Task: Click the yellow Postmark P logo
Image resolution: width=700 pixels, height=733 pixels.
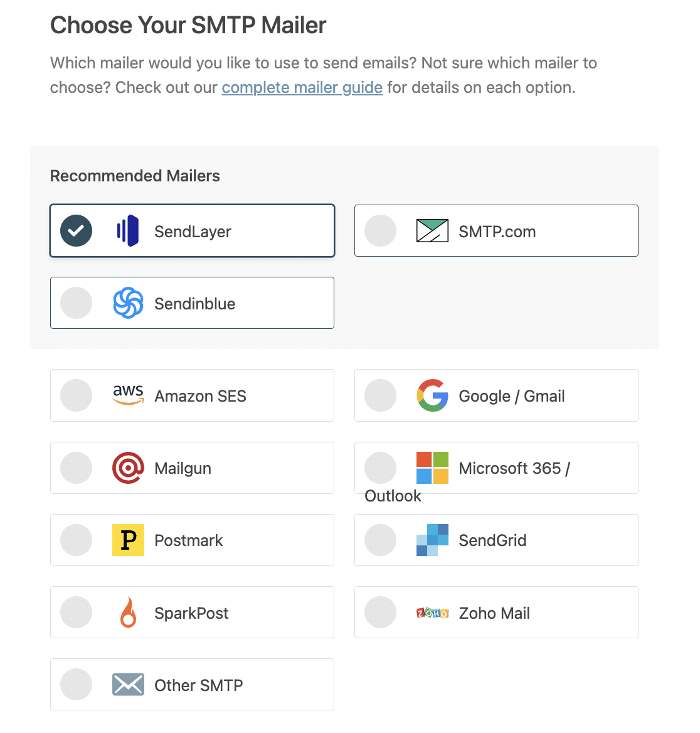Action: coord(128,540)
